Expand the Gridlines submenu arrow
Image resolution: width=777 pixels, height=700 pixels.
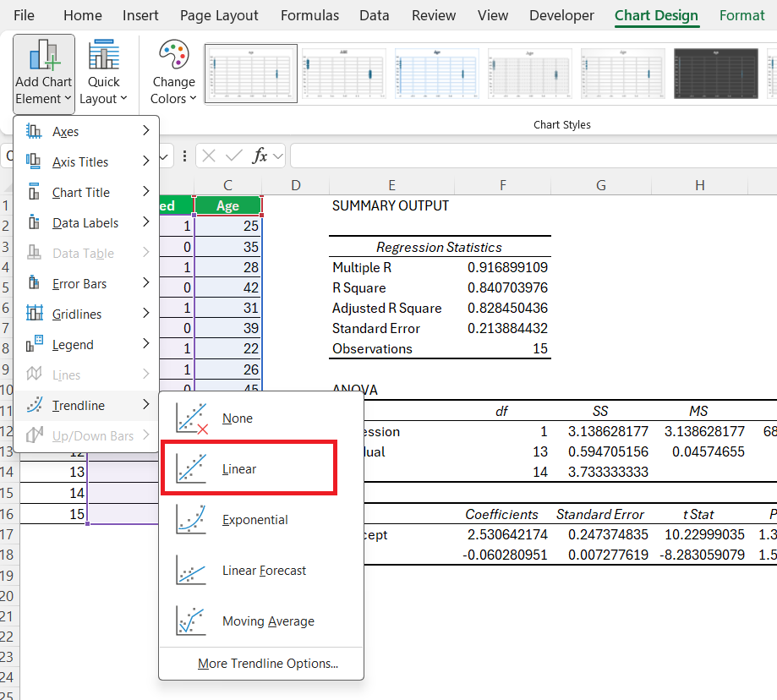pos(145,313)
